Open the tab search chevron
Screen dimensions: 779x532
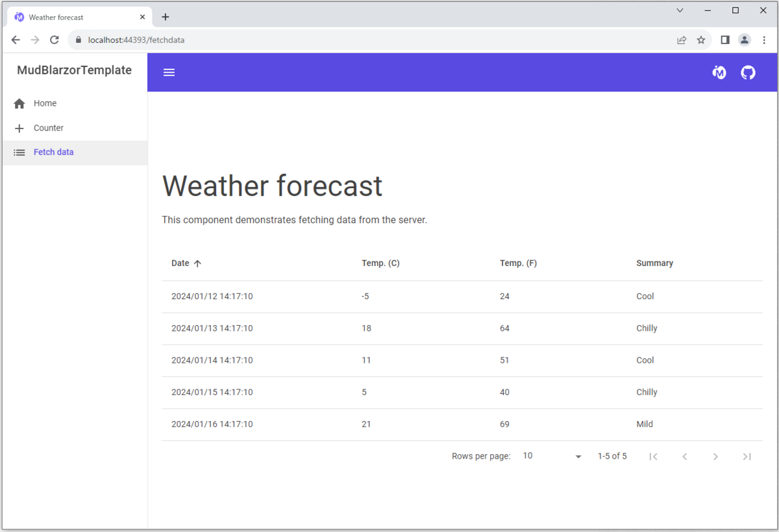[x=680, y=10]
